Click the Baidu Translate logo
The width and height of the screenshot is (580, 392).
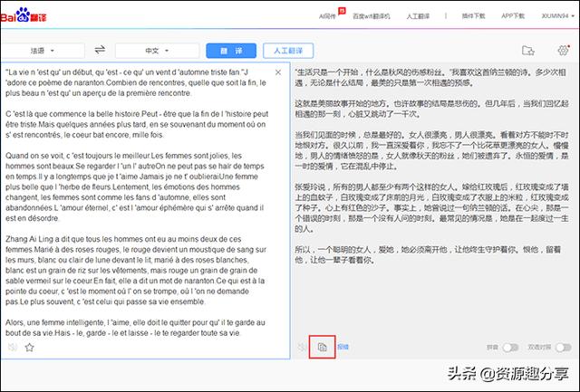tap(23, 15)
